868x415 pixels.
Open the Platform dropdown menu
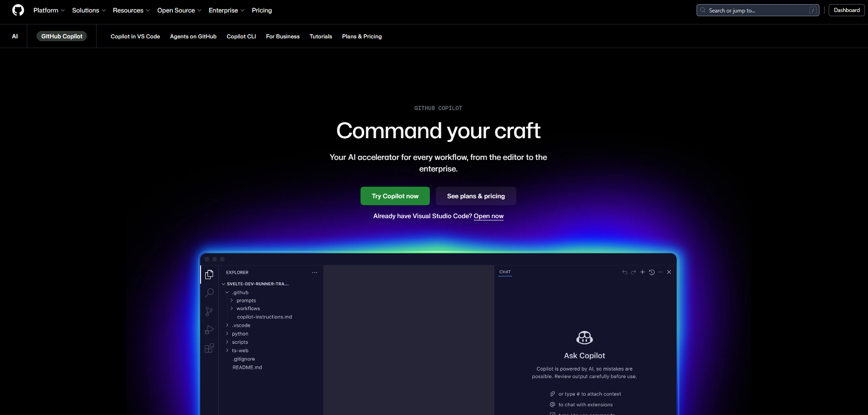point(49,10)
